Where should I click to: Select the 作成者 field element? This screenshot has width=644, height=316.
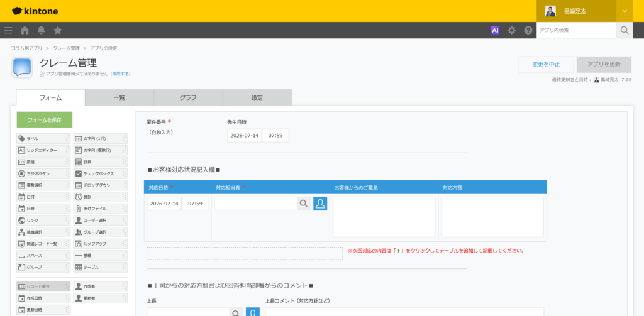[100, 286]
